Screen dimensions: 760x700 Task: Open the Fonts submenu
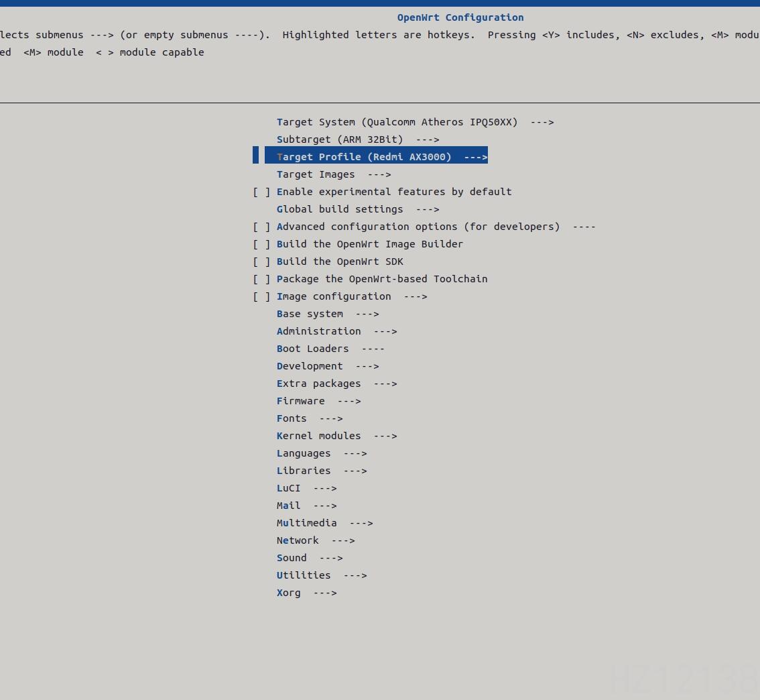tap(310, 419)
